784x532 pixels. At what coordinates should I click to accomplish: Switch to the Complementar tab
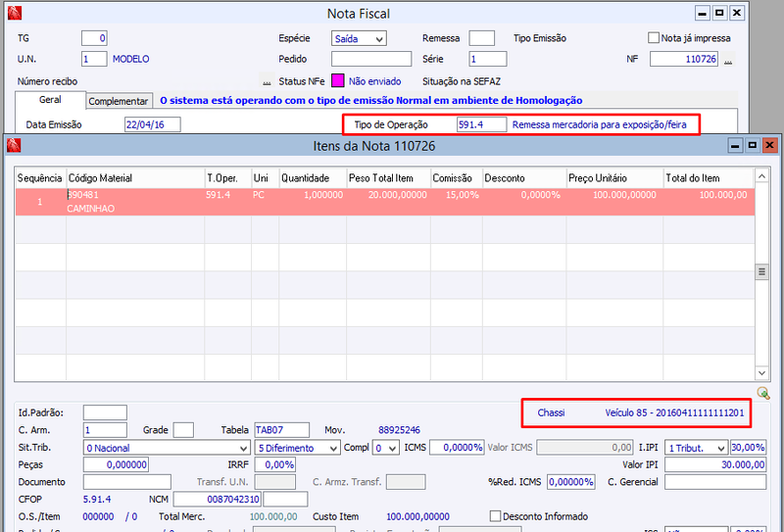pyautogui.click(x=119, y=101)
